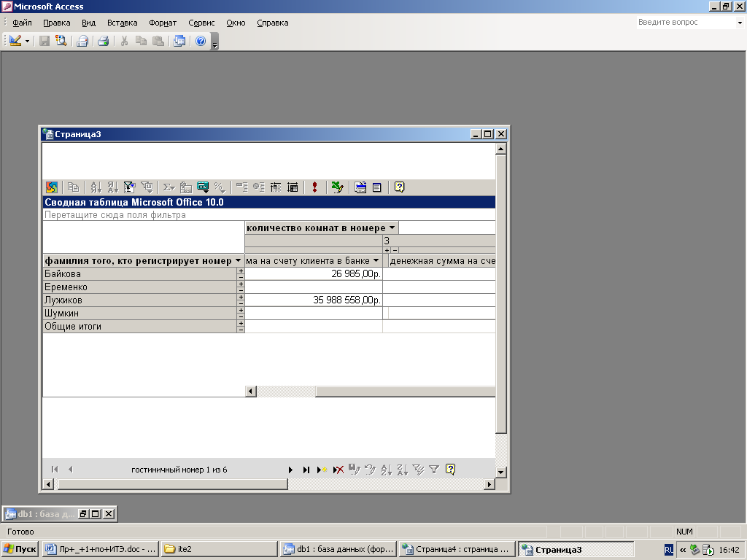The width and height of the screenshot is (747, 560).
Task: Click the Microsoft Access Help question icon
Action: [201, 41]
